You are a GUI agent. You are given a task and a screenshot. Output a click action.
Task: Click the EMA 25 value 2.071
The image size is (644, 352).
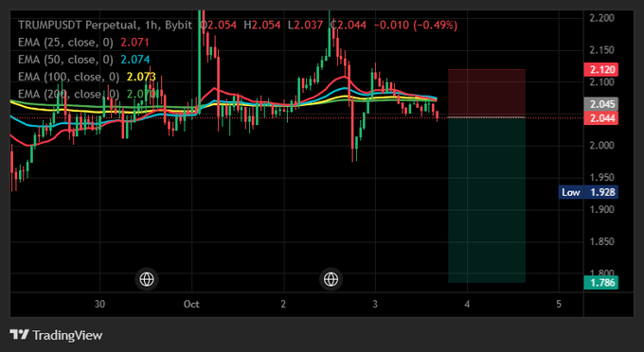[134, 43]
